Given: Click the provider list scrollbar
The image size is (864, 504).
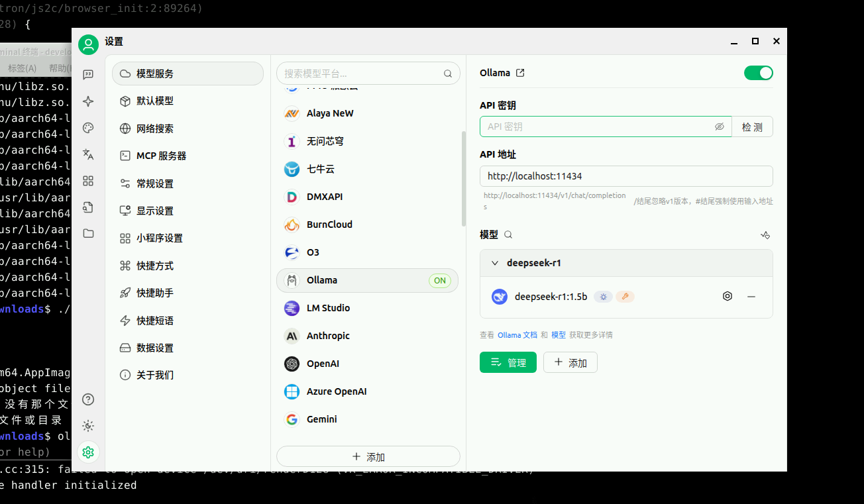Looking at the screenshot, I should (463, 179).
